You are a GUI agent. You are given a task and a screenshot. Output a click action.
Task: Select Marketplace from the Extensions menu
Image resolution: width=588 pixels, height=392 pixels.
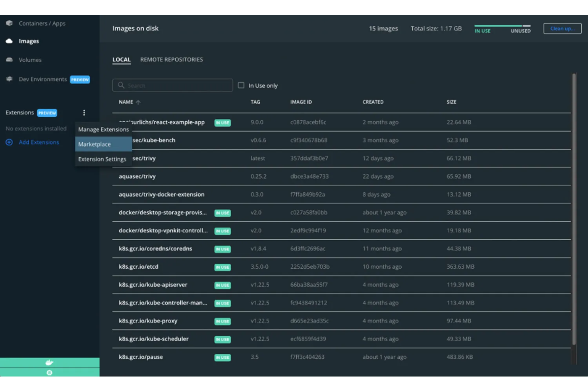click(95, 144)
